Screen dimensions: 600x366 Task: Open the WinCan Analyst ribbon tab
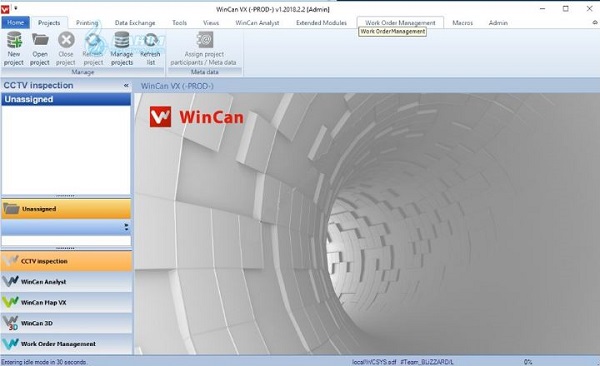point(257,23)
